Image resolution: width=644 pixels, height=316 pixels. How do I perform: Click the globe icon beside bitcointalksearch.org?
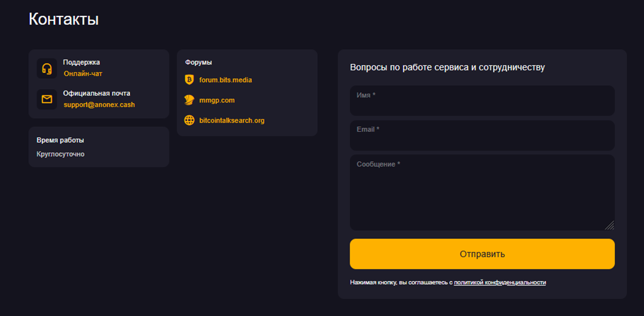click(189, 120)
